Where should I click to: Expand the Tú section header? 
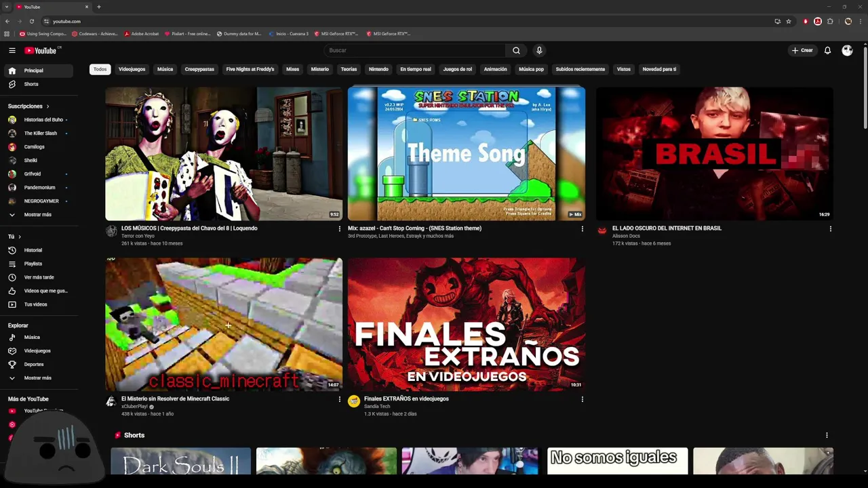tap(14, 237)
